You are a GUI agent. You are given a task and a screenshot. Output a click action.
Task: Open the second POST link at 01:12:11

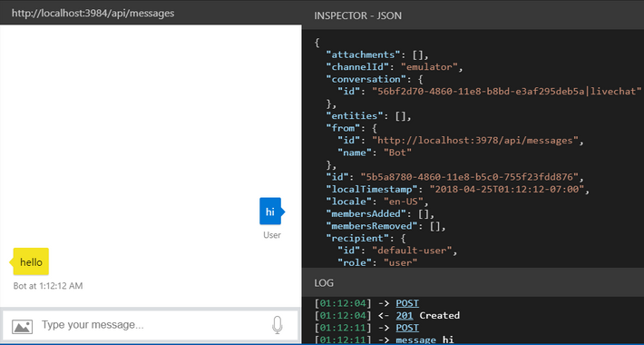[407, 328]
